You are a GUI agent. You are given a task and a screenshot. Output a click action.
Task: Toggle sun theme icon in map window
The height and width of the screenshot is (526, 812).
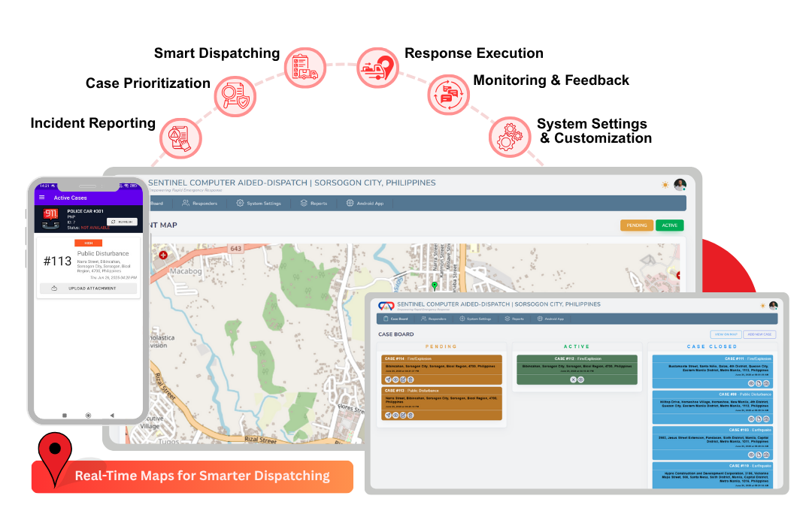point(665,185)
